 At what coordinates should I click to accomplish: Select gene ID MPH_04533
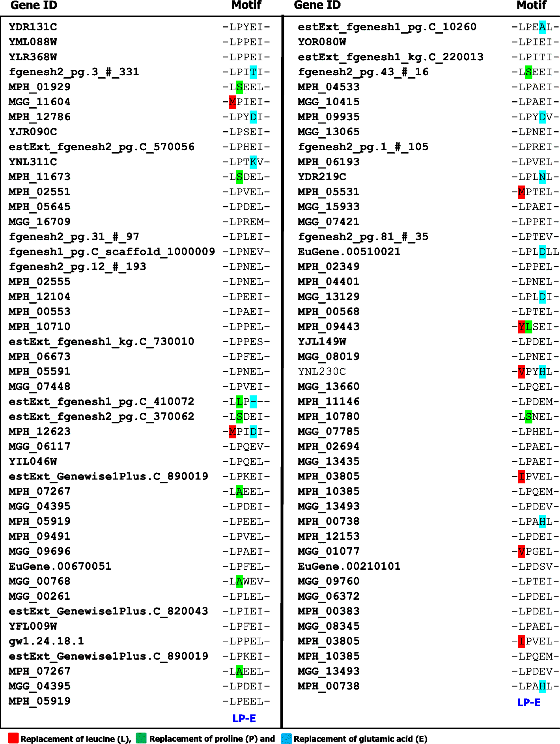(329, 87)
